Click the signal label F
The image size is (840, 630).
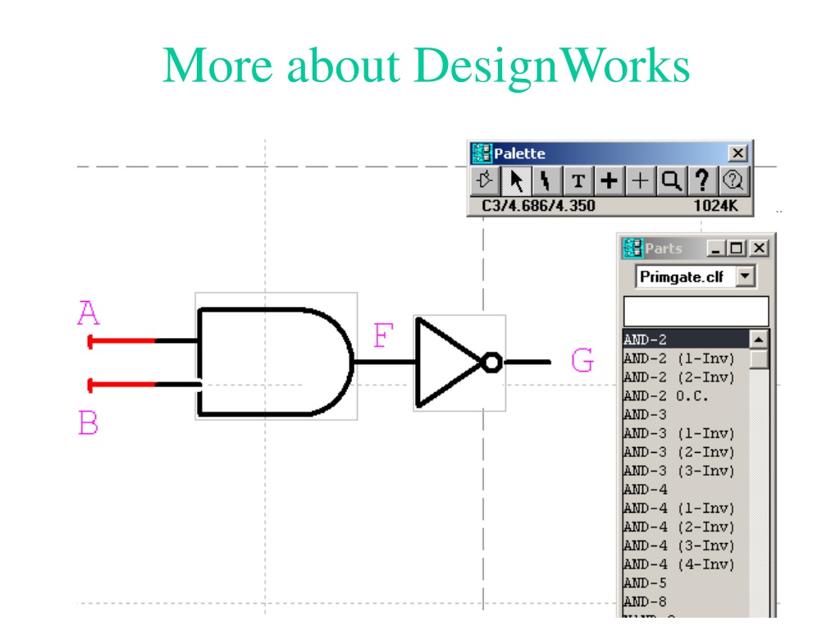pos(384,336)
